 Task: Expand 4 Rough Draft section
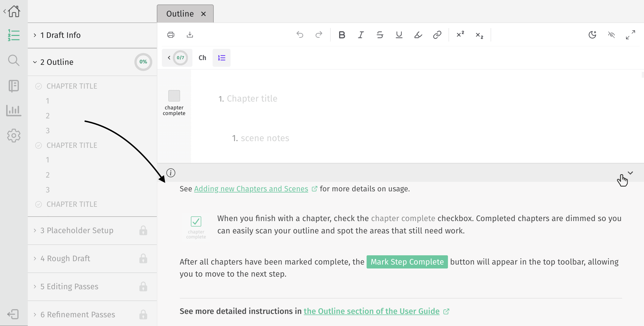(x=92, y=258)
